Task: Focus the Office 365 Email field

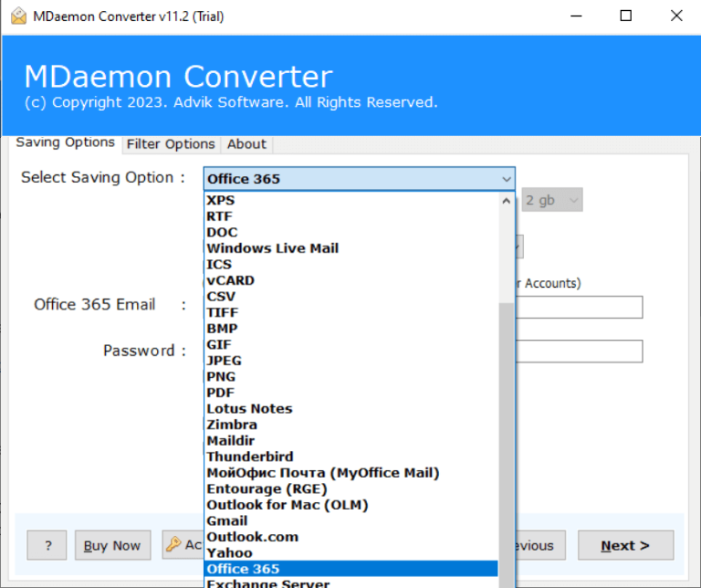Action: coord(579,307)
